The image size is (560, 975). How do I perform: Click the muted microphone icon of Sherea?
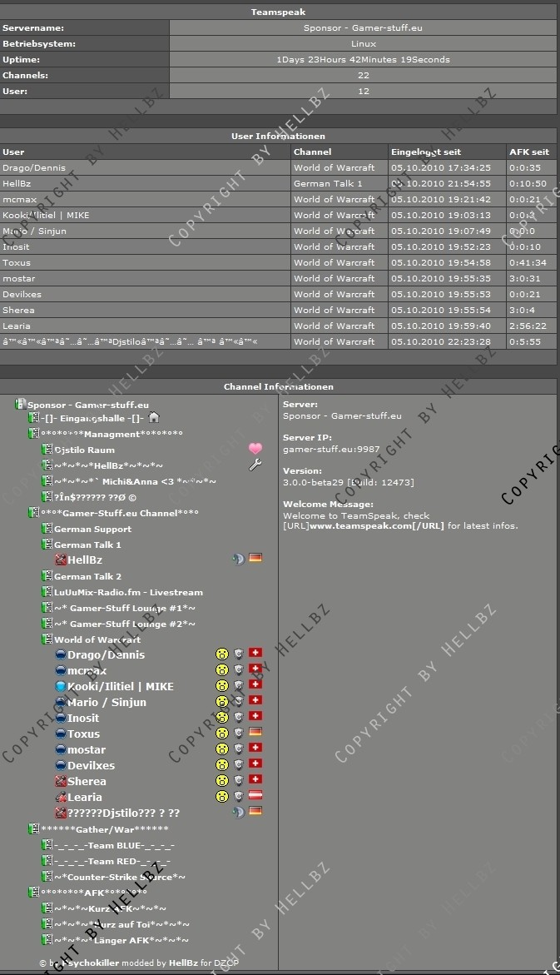click(x=61, y=781)
